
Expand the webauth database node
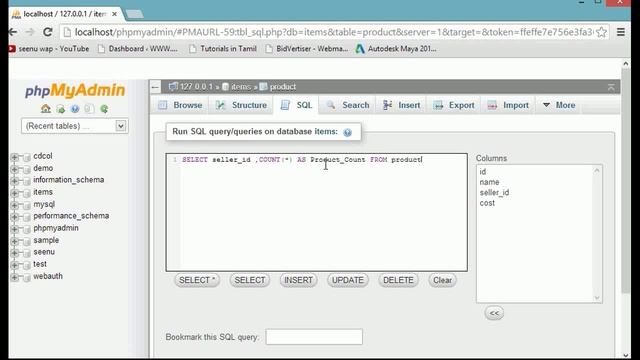click(x=14, y=277)
